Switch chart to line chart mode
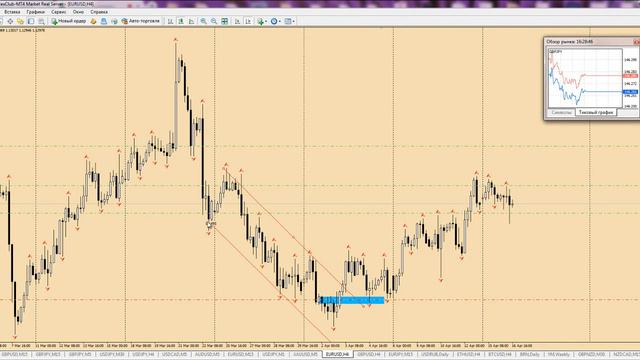Image resolution: width=640 pixels, height=360 pixels. (191, 21)
